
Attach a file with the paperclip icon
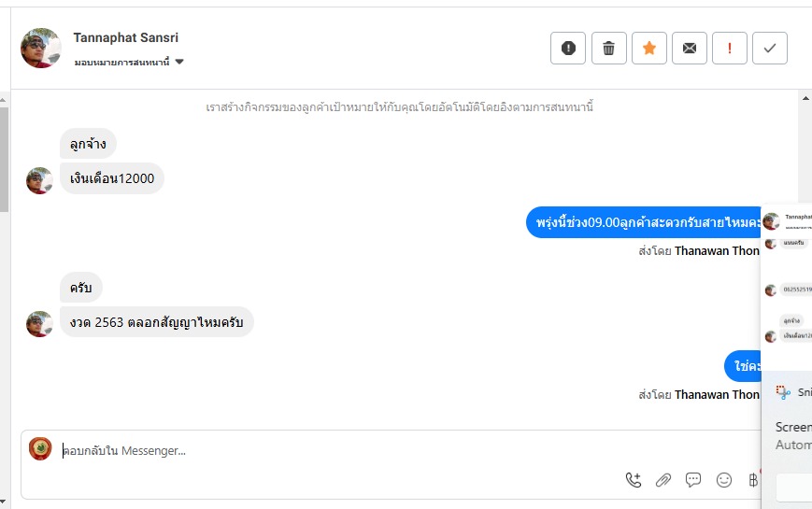(663, 480)
